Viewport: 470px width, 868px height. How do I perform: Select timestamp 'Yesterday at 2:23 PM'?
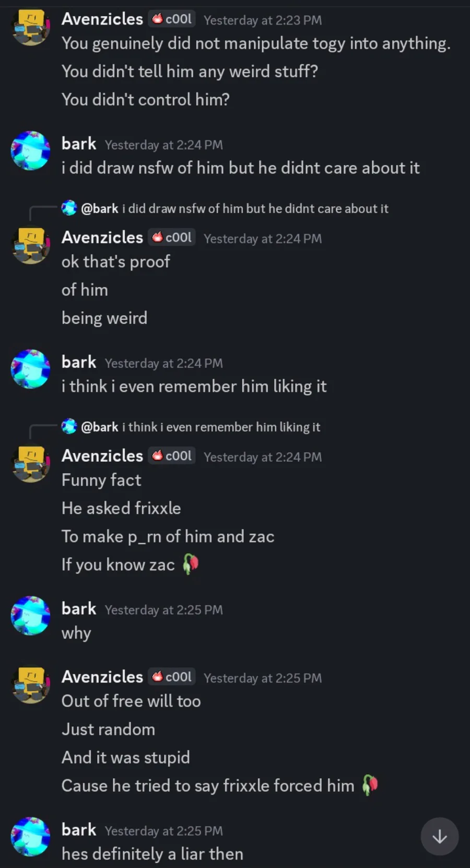click(x=263, y=20)
